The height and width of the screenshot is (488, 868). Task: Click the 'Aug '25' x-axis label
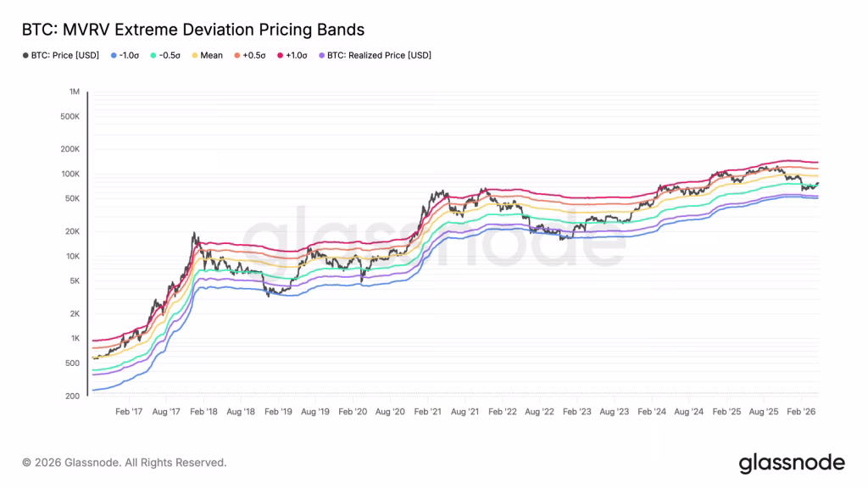click(x=765, y=411)
